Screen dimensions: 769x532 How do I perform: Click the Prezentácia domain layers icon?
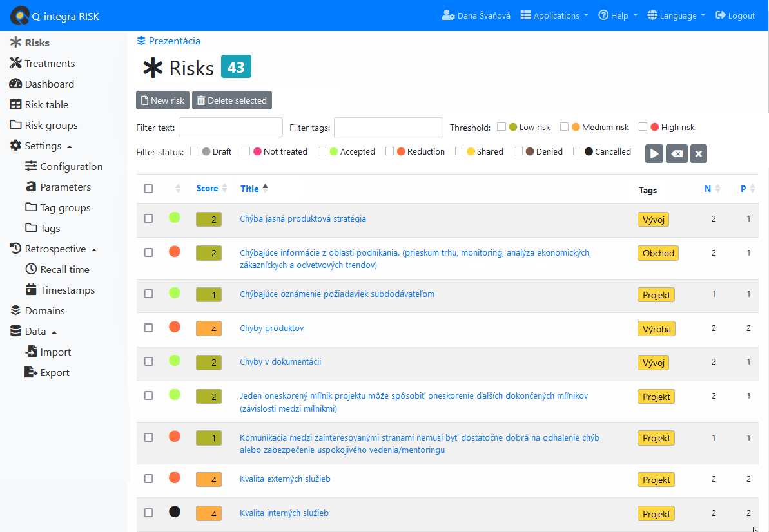click(x=141, y=41)
